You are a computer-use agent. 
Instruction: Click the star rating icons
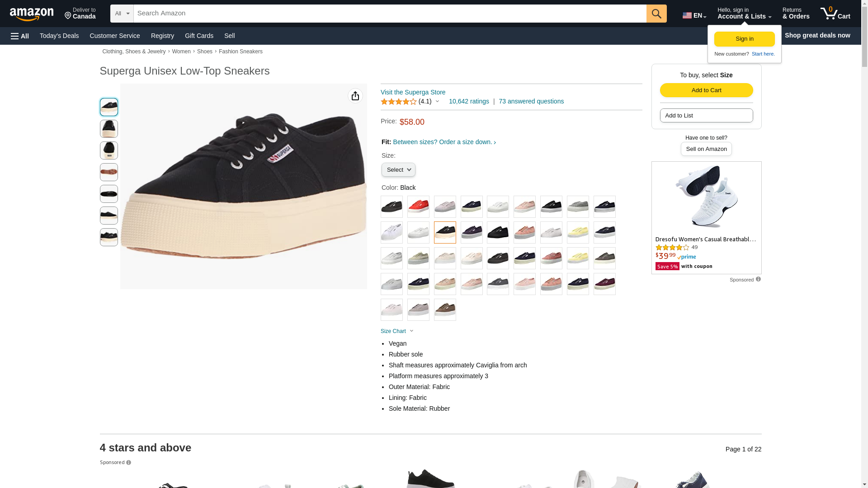pyautogui.click(x=399, y=102)
